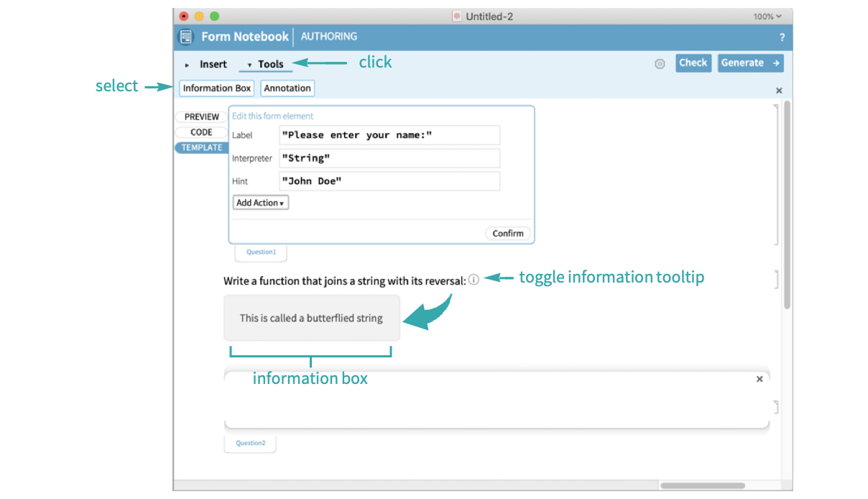The image size is (868, 499).
Task: Click the Label input field
Action: click(x=389, y=135)
